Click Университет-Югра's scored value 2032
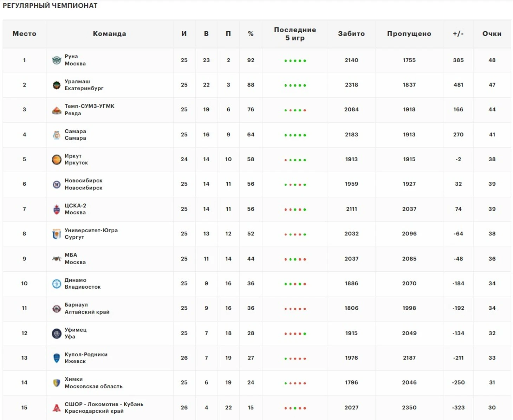The image size is (513, 420). coord(351,234)
